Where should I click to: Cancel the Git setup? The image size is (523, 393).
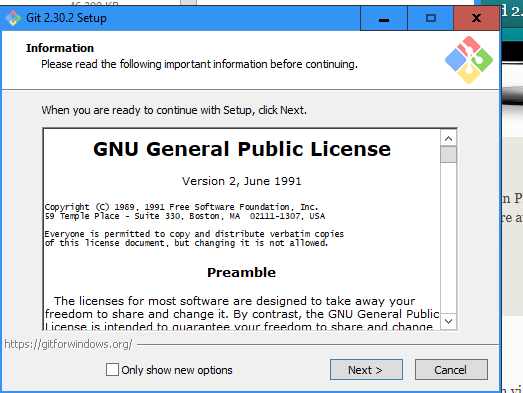[x=451, y=370]
